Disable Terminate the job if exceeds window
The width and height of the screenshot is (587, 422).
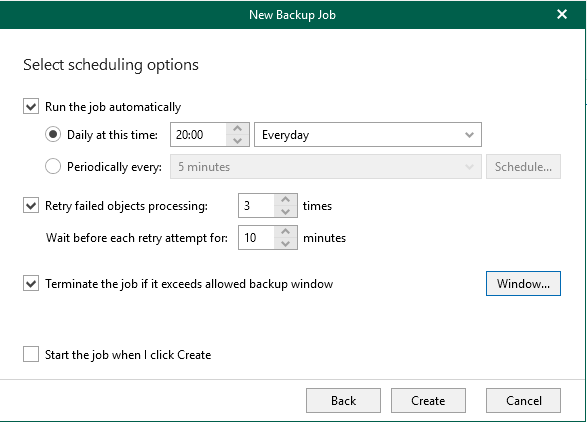pos(31,283)
